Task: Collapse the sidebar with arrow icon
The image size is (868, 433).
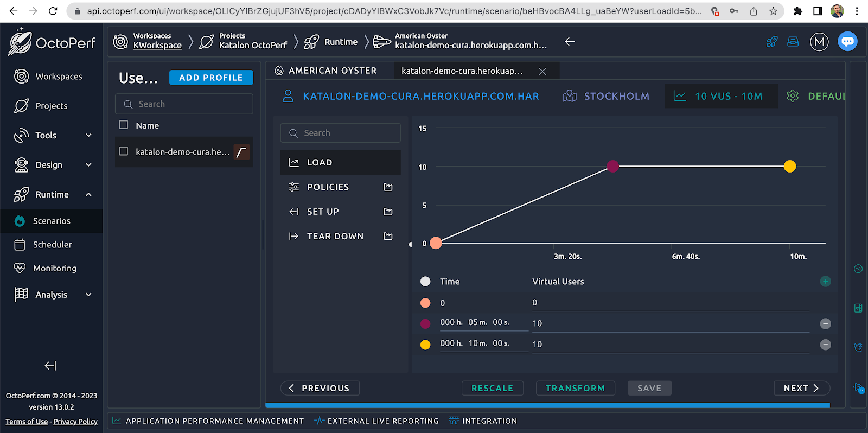Action: [x=50, y=366]
